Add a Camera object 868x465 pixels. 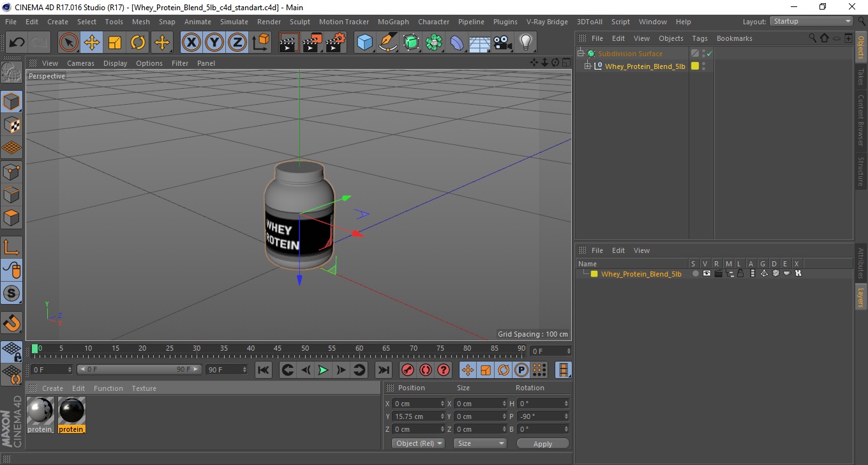click(x=502, y=43)
